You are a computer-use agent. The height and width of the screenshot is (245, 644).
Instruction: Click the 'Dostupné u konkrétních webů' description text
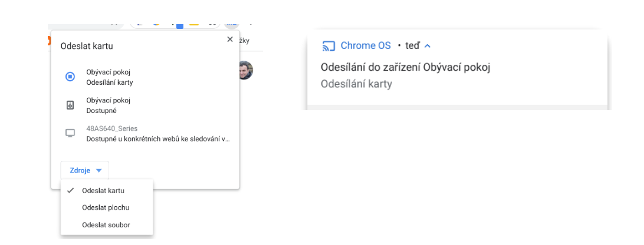click(x=158, y=139)
